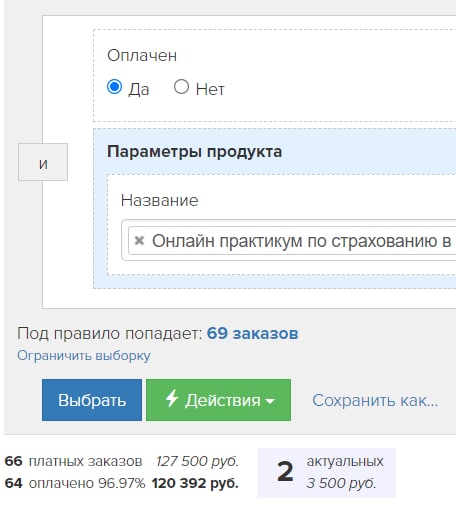
Task: Click the 'и' logical operator button
Action: 43,162
